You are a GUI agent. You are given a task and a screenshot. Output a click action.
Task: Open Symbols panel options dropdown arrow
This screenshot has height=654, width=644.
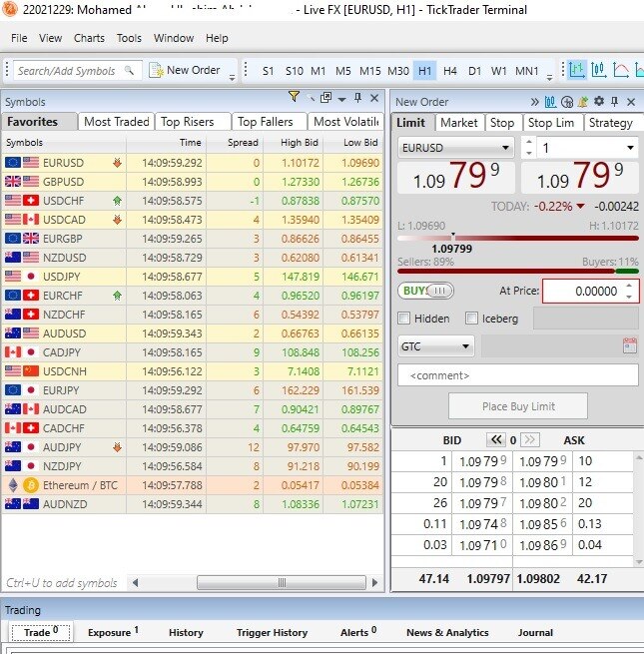click(x=341, y=99)
